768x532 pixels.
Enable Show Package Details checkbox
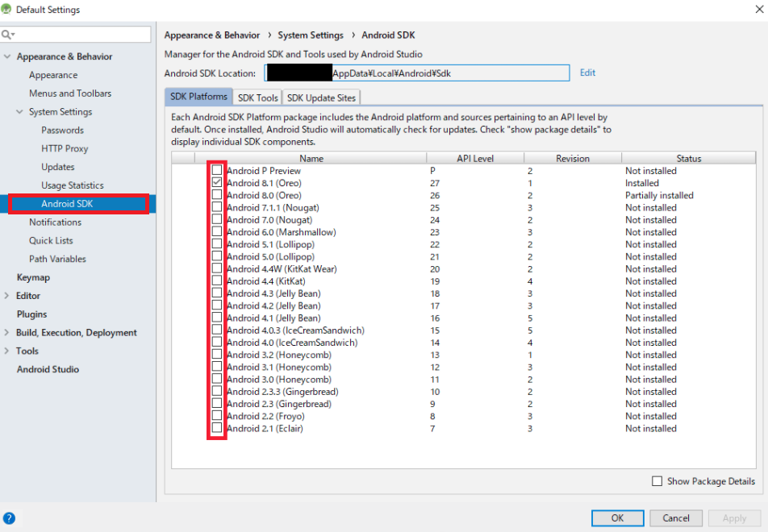click(657, 481)
